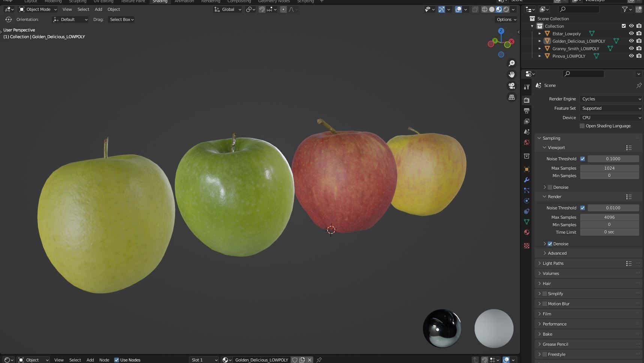This screenshot has width=644, height=363.
Task: Toggle camera view with camera gizmo
Action: coord(511,86)
